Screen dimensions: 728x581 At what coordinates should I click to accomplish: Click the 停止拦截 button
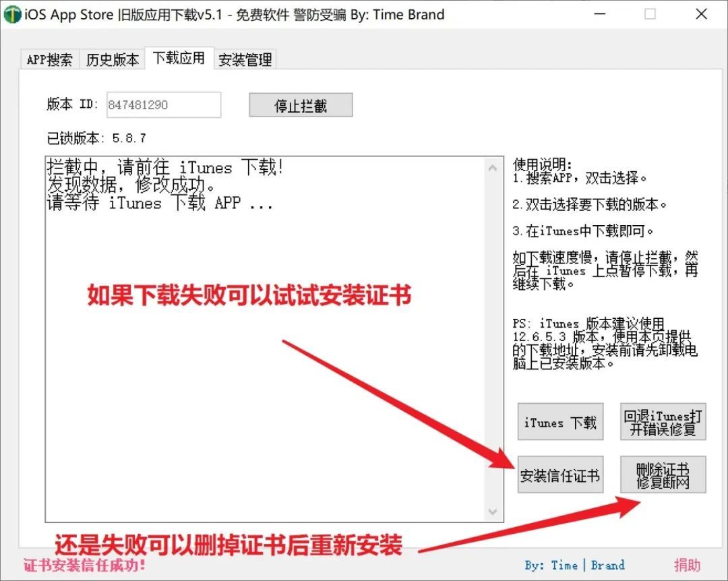tap(301, 105)
